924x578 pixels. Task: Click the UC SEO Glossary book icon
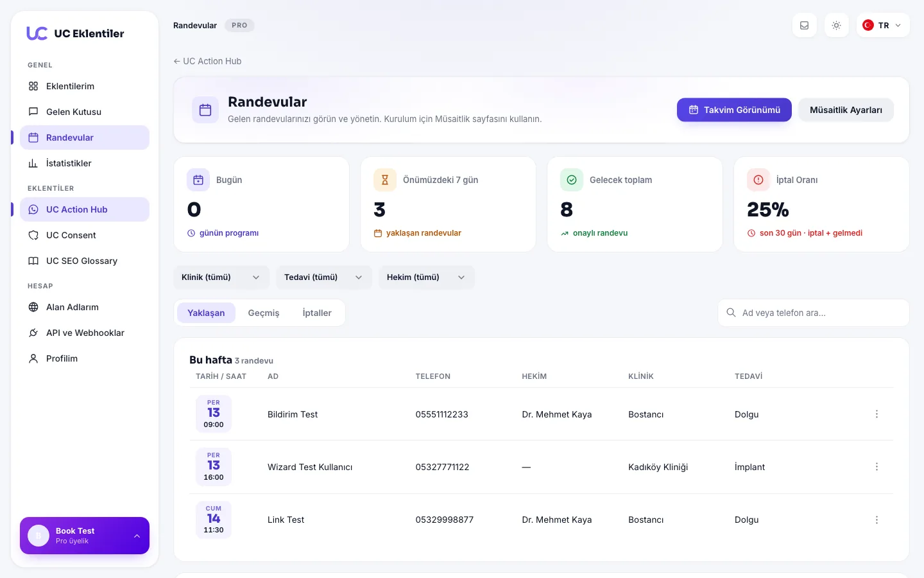[x=33, y=261]
